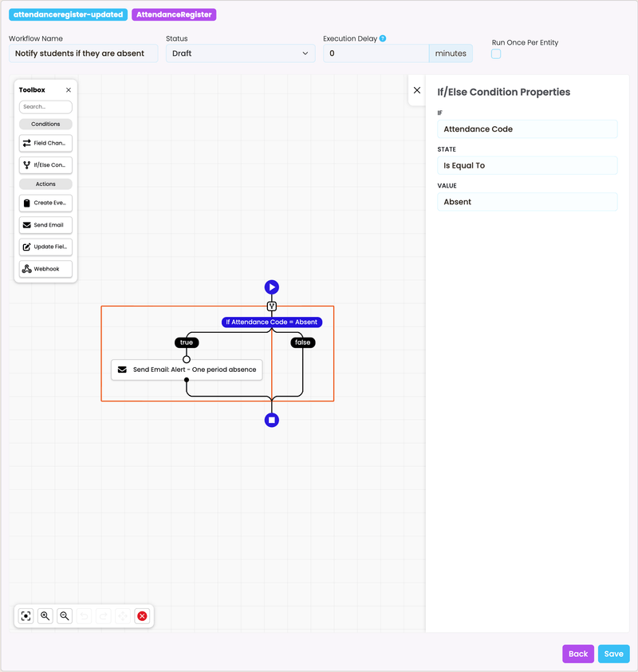Screen dimensions: 638x672
Task: Select the branch condition node icon
Action: click(271, 306)
